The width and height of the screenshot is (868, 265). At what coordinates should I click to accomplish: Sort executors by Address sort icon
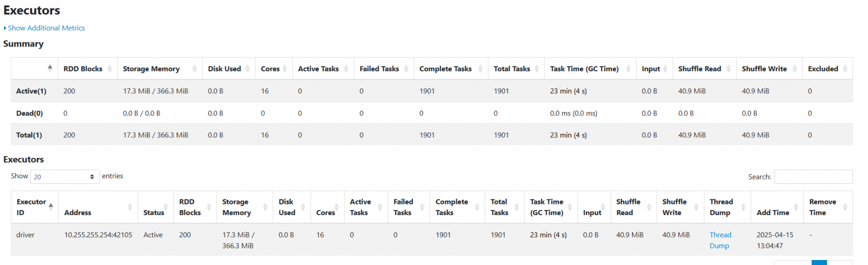(130, 207)
